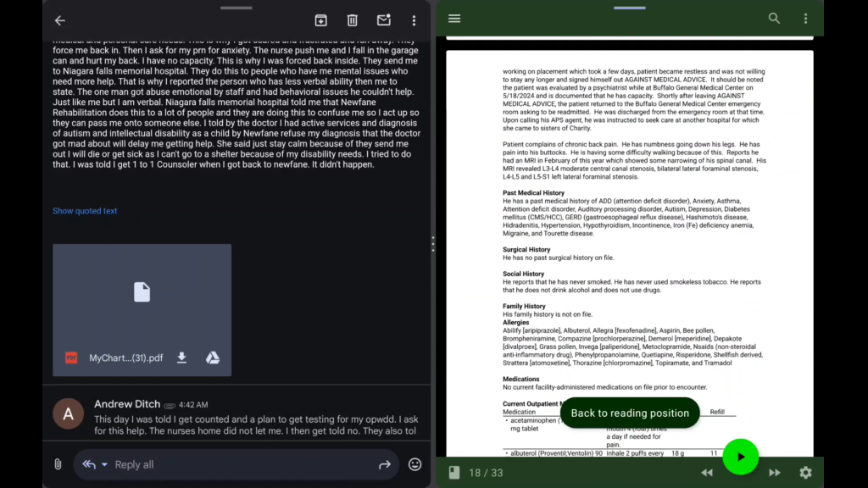
Task: Tap the 4:42 AM timestamp
Action: tap(193, 405)
